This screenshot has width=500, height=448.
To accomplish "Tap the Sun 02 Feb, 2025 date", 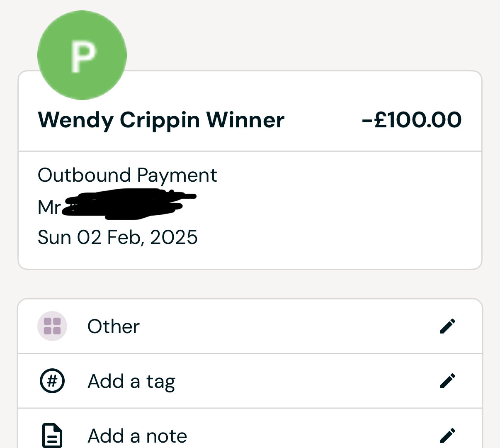I will coord(118,237).
